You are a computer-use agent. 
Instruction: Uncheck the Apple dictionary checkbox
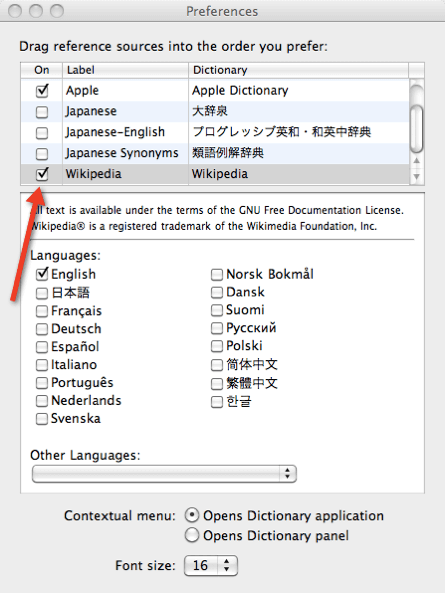[42, 91]
